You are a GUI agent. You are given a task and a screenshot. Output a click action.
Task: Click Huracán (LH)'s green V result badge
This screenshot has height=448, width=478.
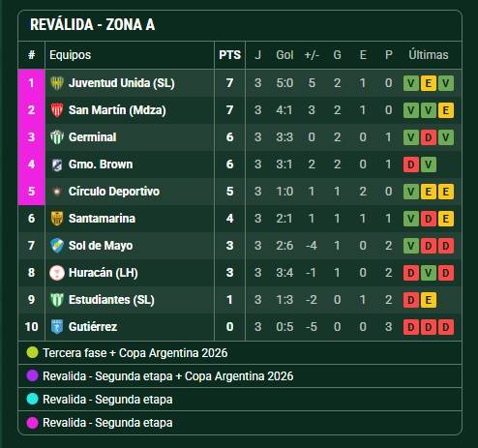click(x=429, y=273)
